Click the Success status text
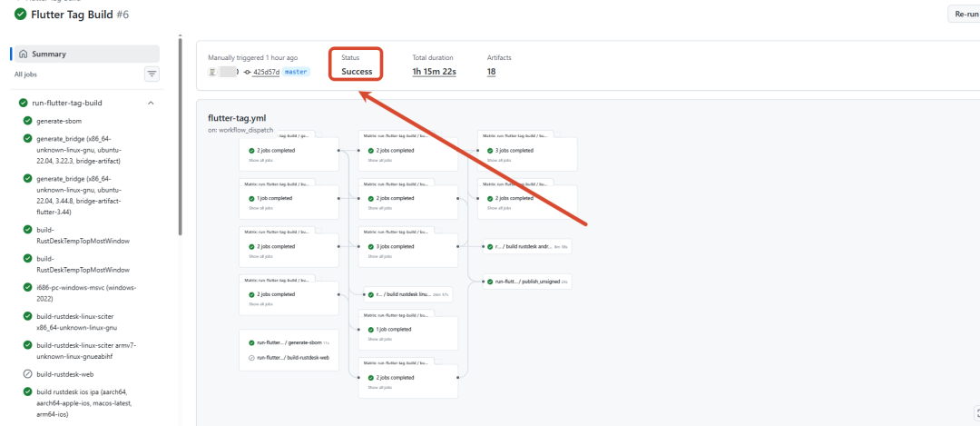The image size is (980, 426). pyautogui.click(x=357, y=72)
